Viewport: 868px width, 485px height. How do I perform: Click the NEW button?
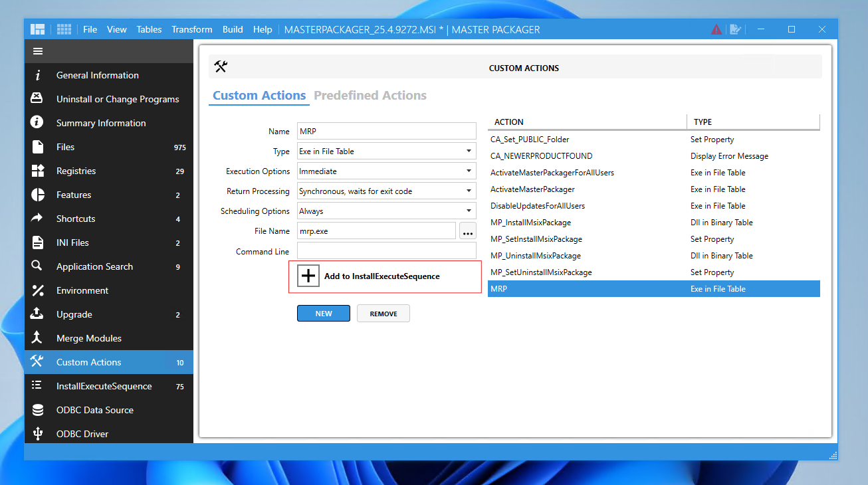pyautogui.click(x=324, y=314)
